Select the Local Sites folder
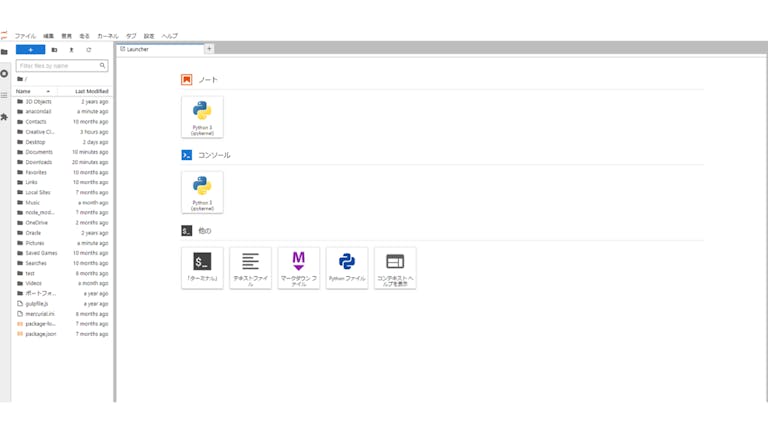 point(62,192)
